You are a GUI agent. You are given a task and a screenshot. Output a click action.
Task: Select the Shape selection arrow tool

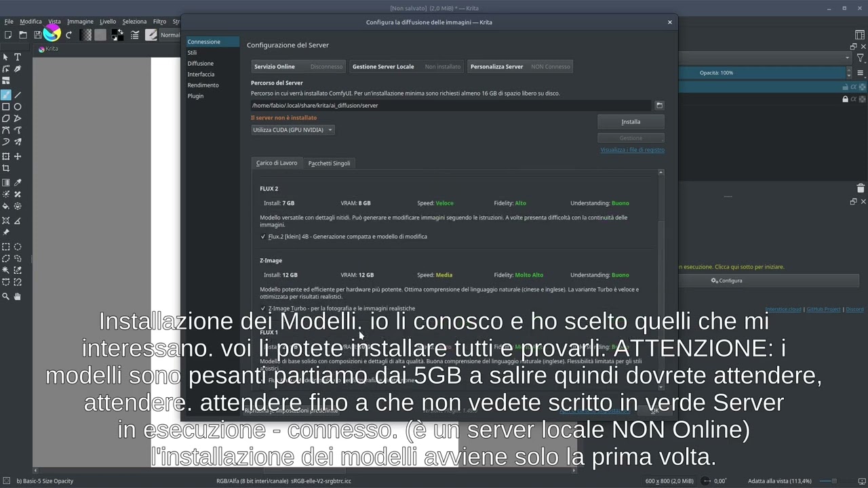coord(6,57)
